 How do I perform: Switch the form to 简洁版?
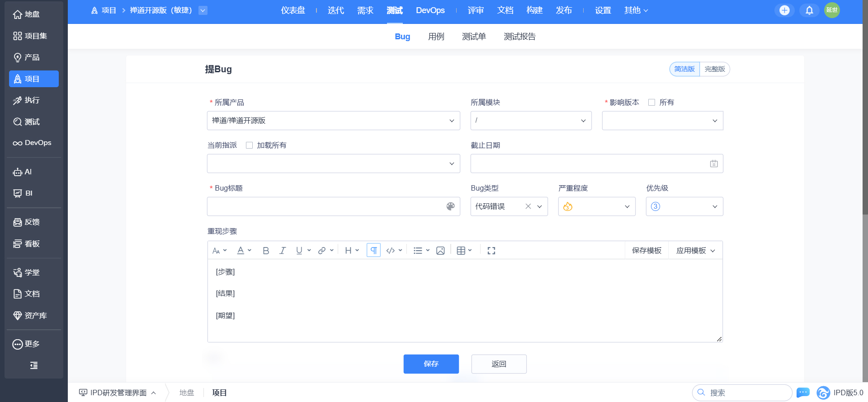(x=684, y=69)
